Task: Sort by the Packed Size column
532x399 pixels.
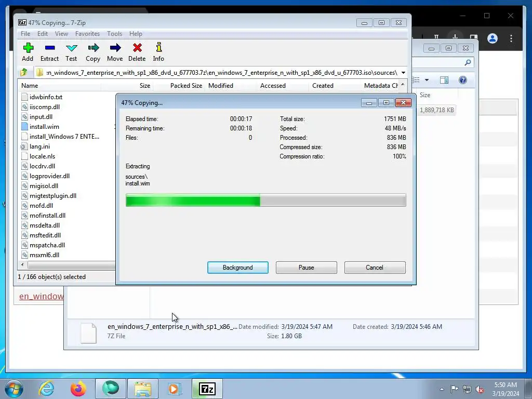Action: coord(179,86)
